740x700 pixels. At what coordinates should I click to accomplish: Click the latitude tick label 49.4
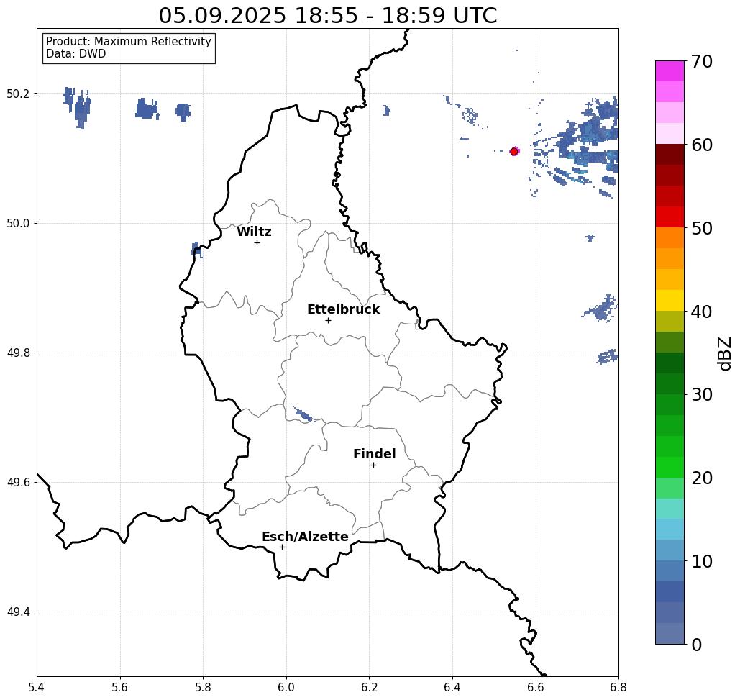[18, 612]
